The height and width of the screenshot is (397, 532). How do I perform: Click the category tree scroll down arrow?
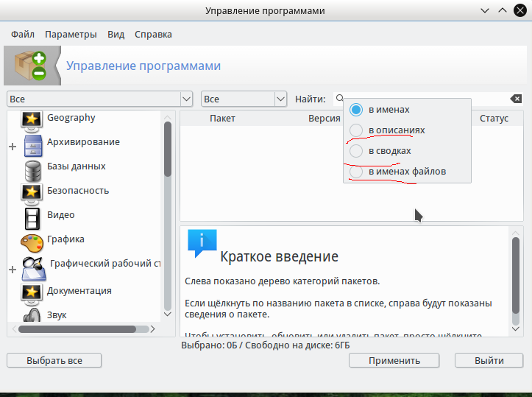coord(168,314)
